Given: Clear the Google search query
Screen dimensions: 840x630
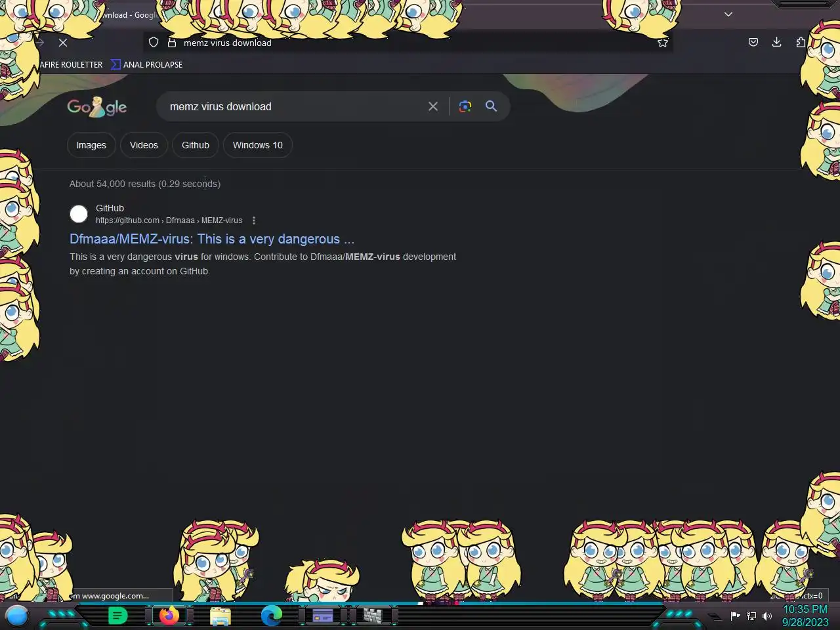Looking at the screenshot, I should click(x=433, y=106).
